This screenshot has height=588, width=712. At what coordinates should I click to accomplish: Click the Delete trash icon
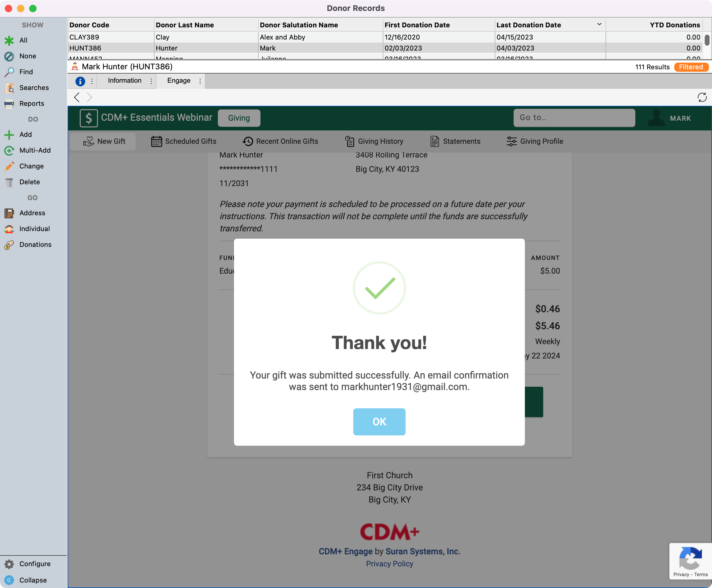pyautogui.click(x=9, y=182)
